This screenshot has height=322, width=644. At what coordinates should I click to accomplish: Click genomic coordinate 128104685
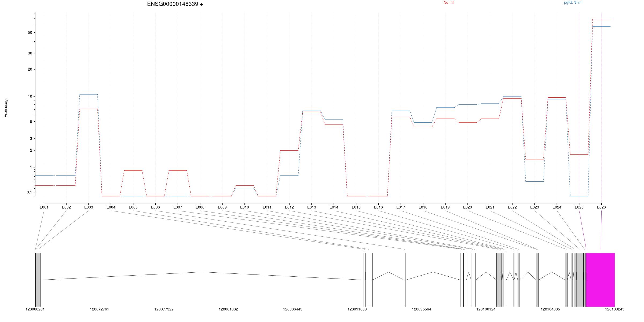[x=550, y=309]
